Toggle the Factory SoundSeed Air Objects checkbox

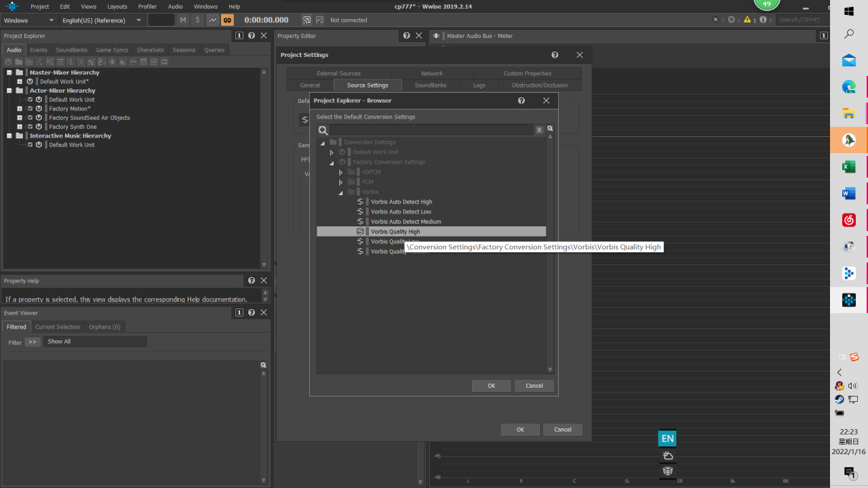click(30, 118)
